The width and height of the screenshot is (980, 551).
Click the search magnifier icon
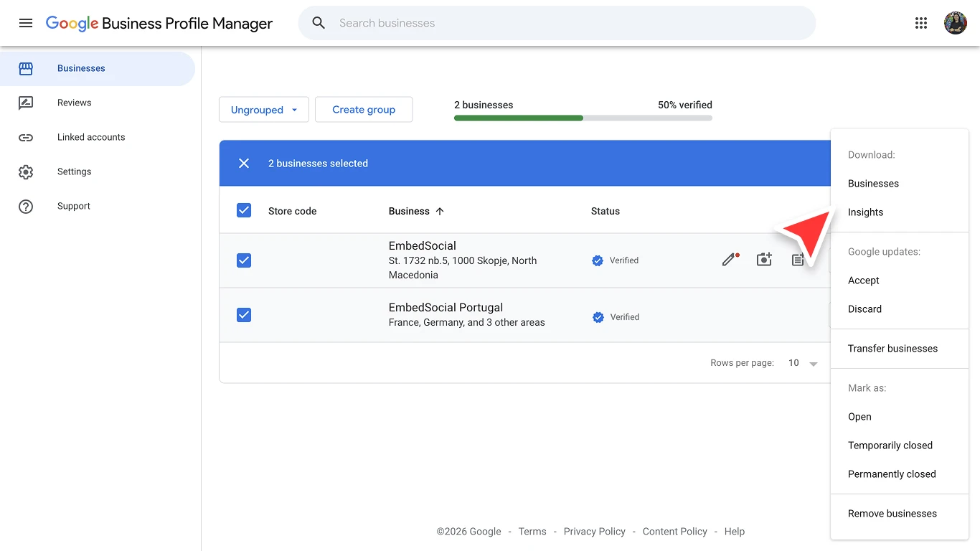[319, 23]
